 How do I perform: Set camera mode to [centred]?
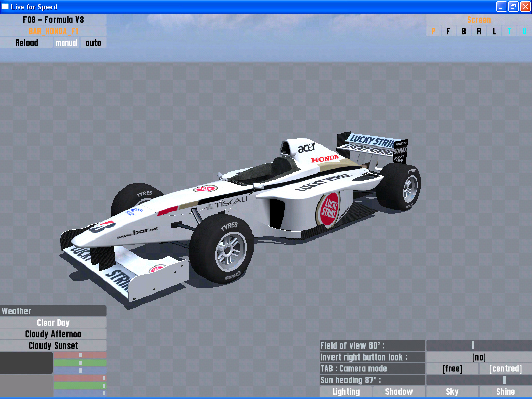tap(506, 369)
